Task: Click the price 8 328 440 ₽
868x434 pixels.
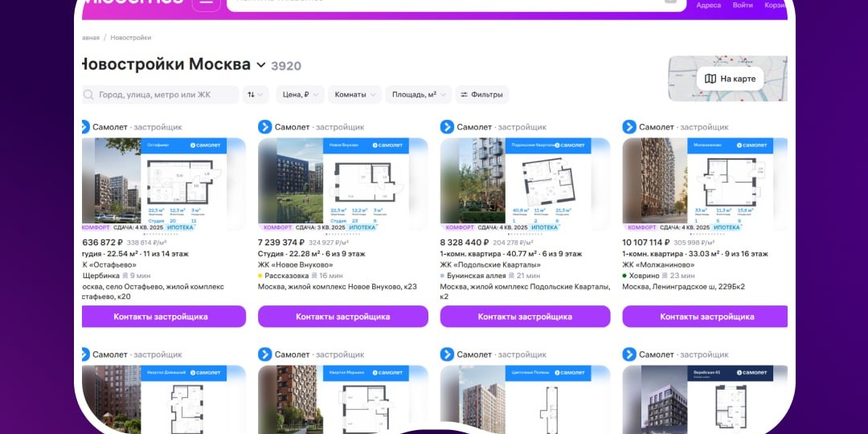Action: 465,243
